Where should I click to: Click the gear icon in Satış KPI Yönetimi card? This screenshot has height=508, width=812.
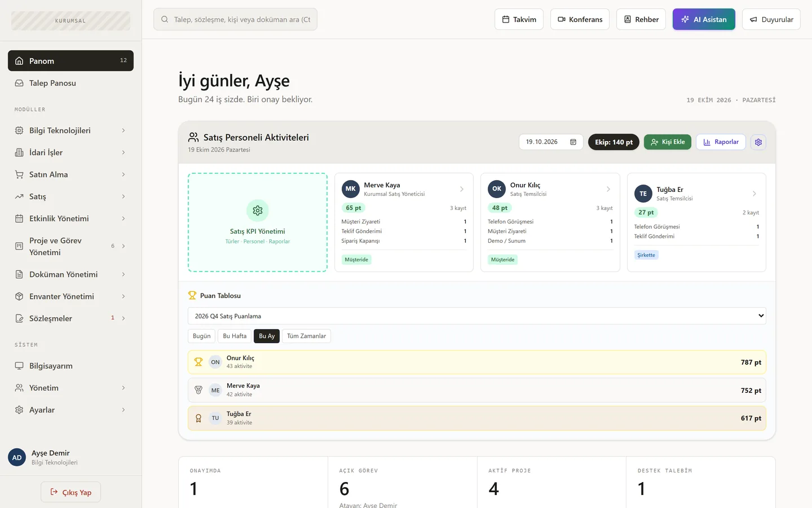258,211
